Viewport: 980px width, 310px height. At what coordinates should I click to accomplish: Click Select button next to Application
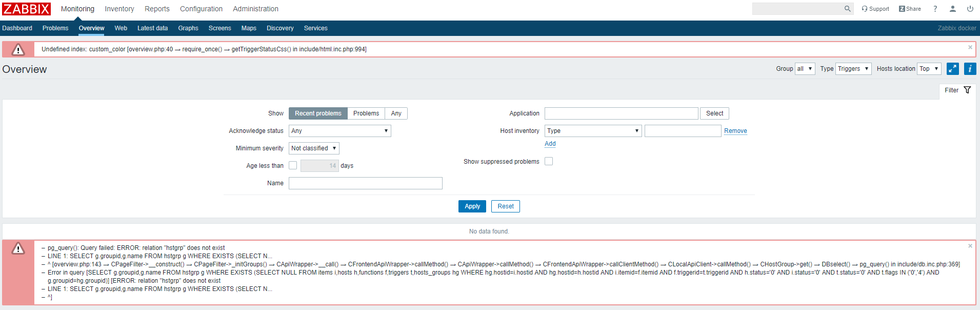coord(714,113)
